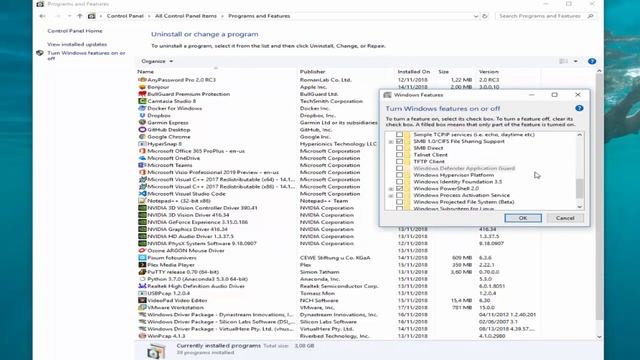Click the Microsoft Teams icon
Screen dimensions: 640x360
point(142,165)
